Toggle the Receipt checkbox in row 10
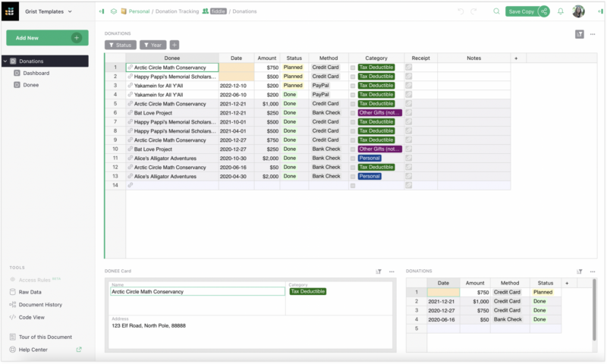The image size is (607, 364). 409,149
